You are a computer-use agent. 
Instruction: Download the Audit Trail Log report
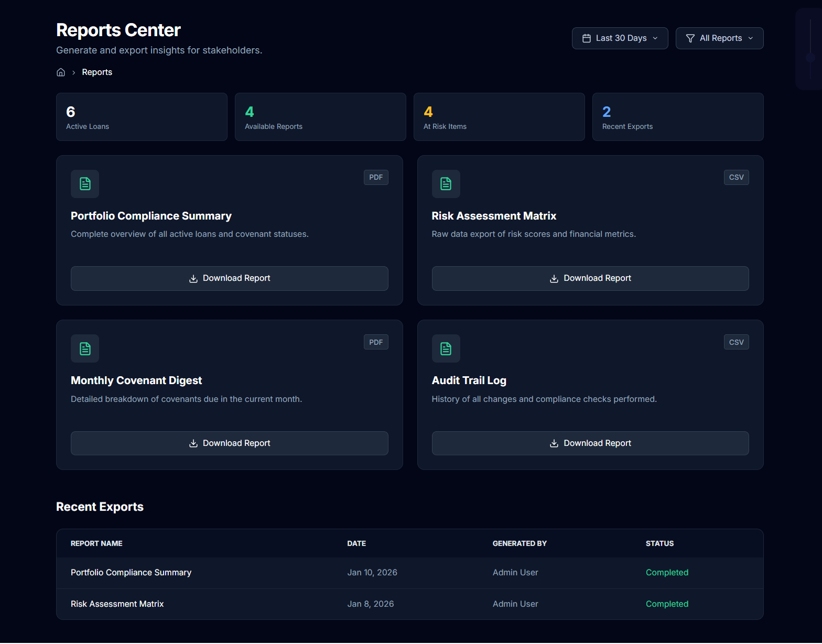pos(590,443)
